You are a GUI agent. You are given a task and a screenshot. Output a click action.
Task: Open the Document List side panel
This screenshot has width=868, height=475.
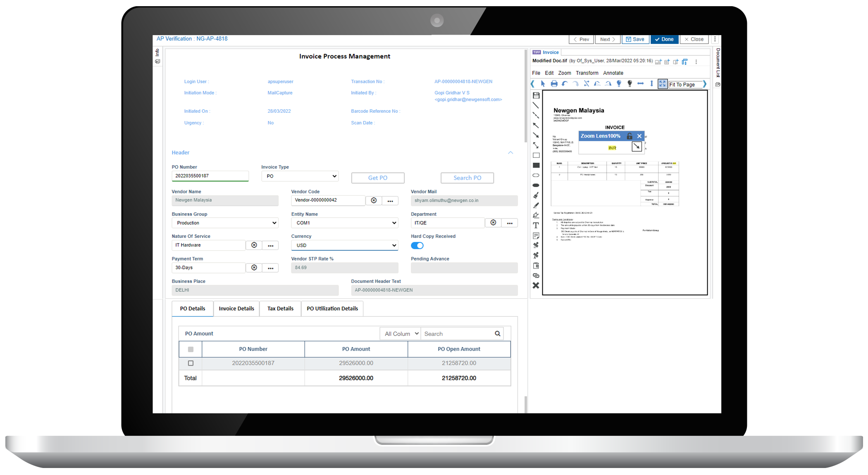pos(718,63)
